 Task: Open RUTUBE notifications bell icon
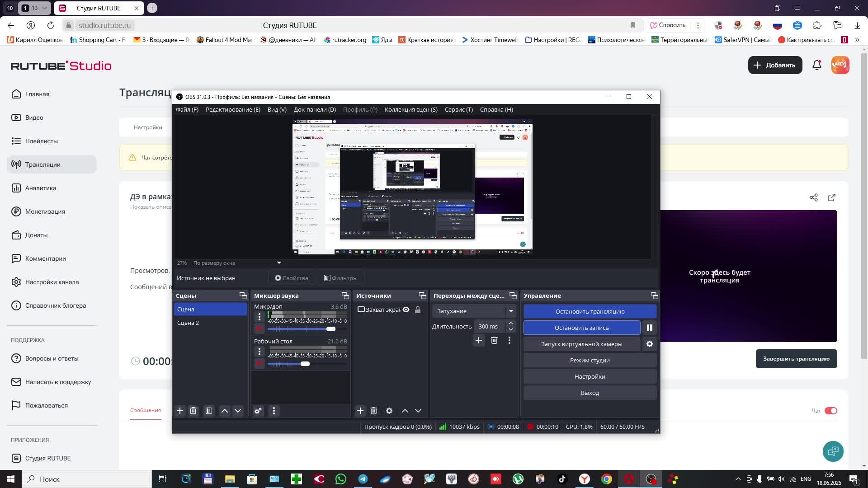click(817, 65)
